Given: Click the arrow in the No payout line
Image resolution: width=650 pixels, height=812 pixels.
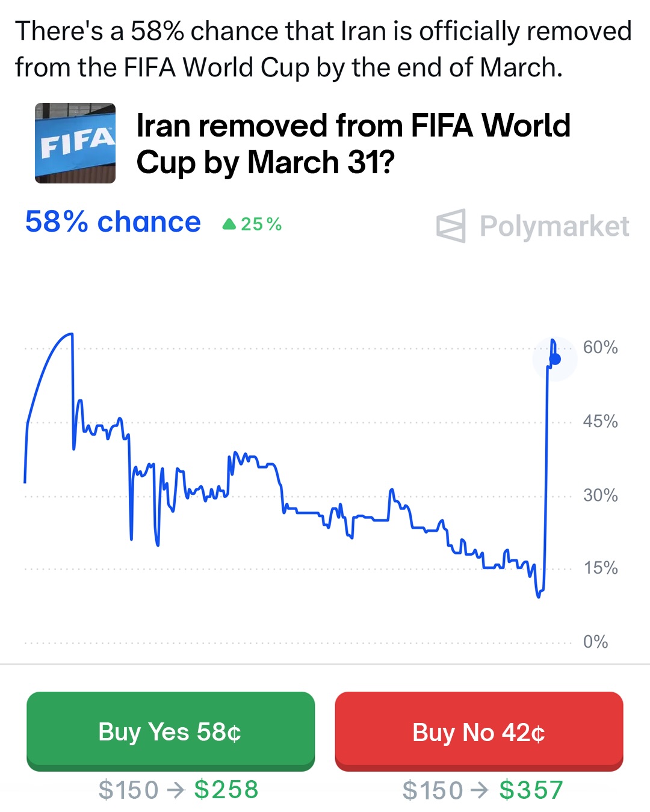Looking at the screenshot, I should click(x=480, y=790).
